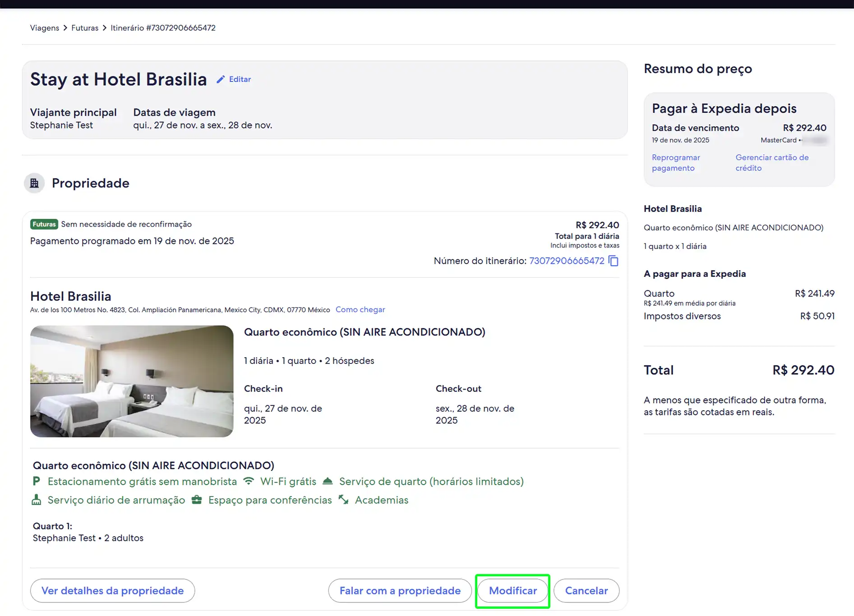The width and height of the screenshot is (854, 616).
Task: Click the conference space briefcase icon
Action: click(x=197, y=500)
